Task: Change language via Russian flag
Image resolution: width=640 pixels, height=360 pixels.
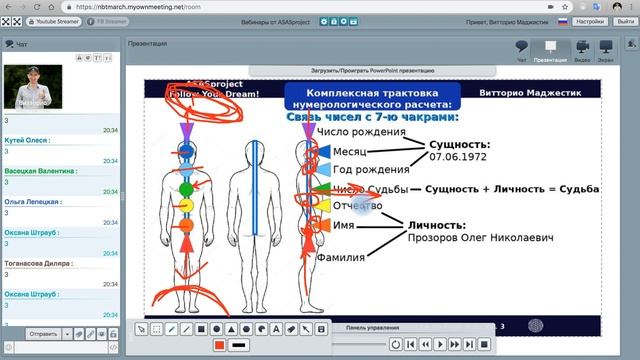Action: tap(563, 22)
